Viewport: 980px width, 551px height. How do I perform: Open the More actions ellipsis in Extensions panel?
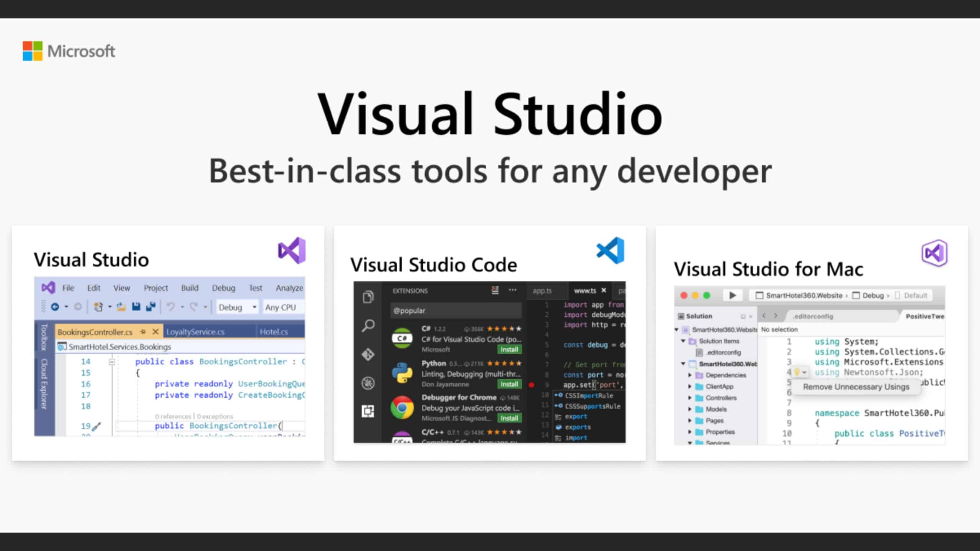click(x=513, y=290)
